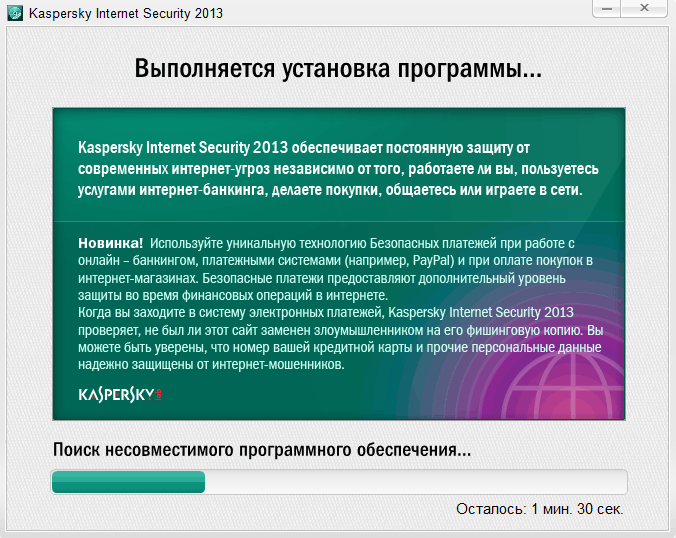Click the Kaspersky Lab logo in banner
This screenshot has width=676, height=538.
[120, 394]
